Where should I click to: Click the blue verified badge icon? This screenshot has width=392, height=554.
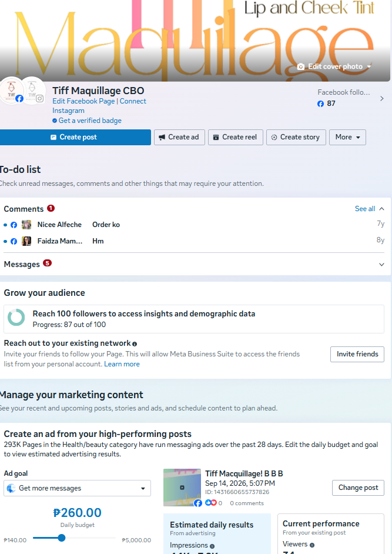pos(55,121)
